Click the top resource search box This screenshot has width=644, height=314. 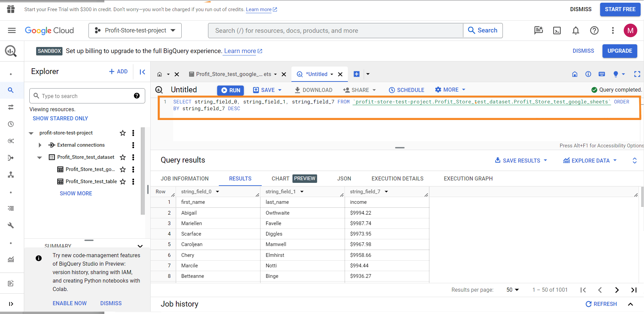336,30
